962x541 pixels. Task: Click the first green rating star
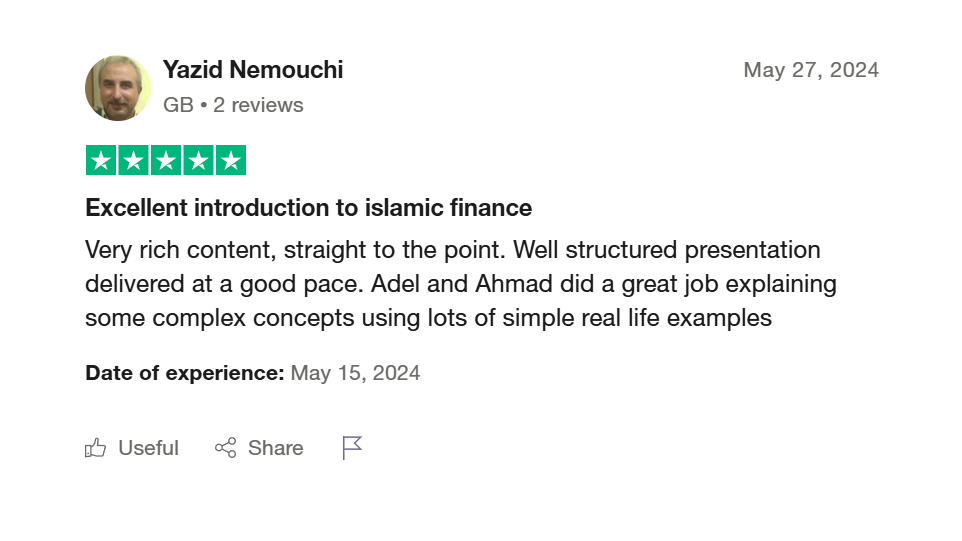point(101,161)
